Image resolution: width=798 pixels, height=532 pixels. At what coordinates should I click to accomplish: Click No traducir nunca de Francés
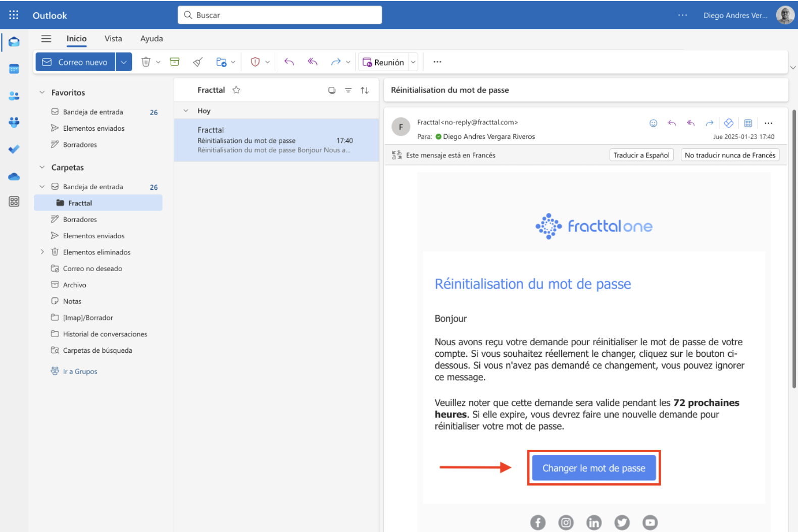click(730, 155)
